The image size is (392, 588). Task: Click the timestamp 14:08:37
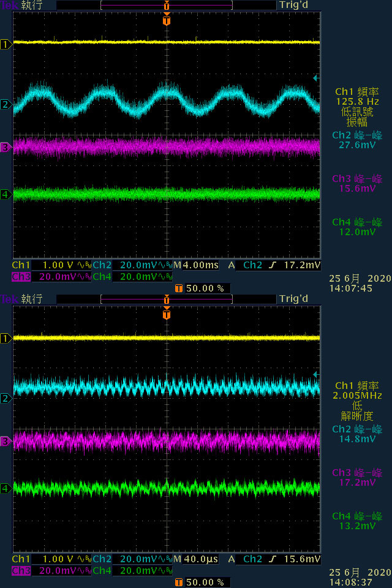[351, 582]
